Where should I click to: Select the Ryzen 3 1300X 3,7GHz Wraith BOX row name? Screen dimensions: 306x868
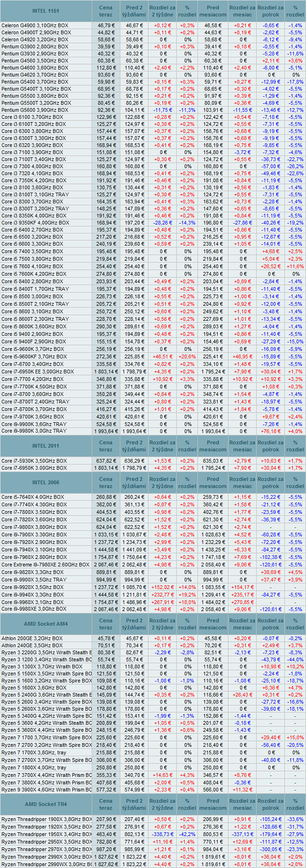tap(42, 666)
